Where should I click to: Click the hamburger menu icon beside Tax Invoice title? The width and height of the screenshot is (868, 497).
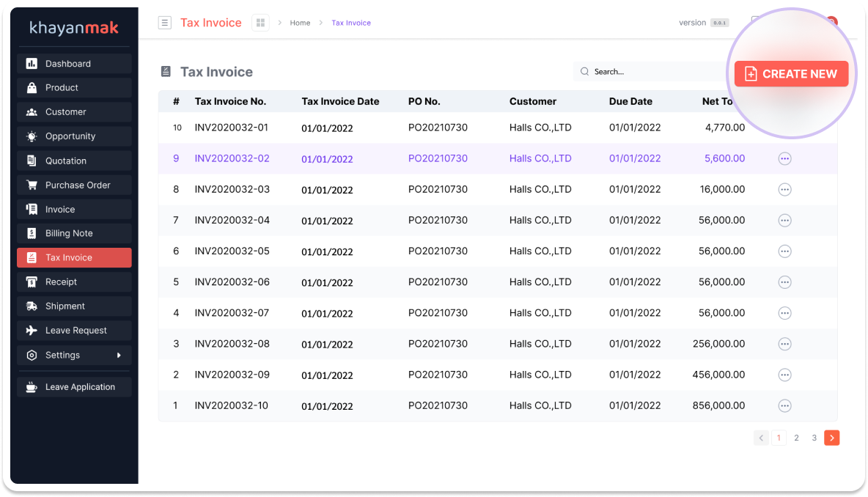click(x=165, y=23)
